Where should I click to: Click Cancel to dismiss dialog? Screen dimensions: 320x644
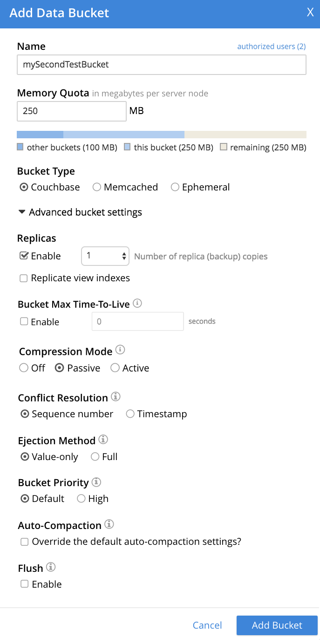[207, 625]
